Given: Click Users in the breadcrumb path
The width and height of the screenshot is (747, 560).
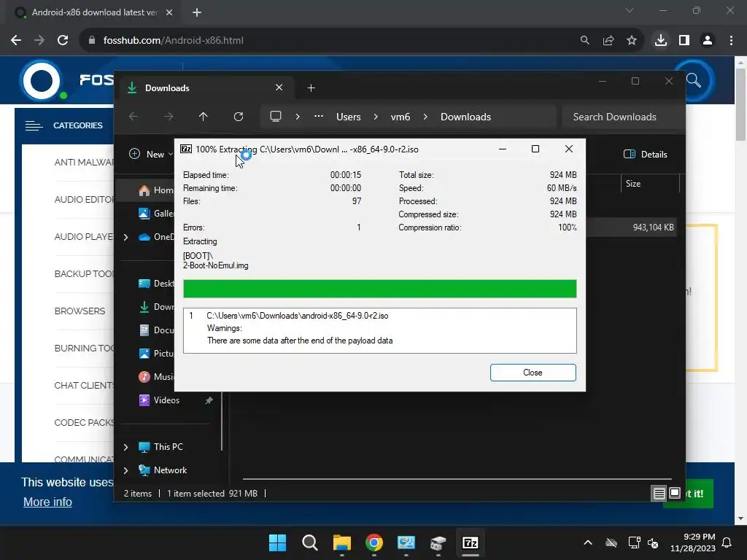Looking at the screenshot, I should 348,117.
